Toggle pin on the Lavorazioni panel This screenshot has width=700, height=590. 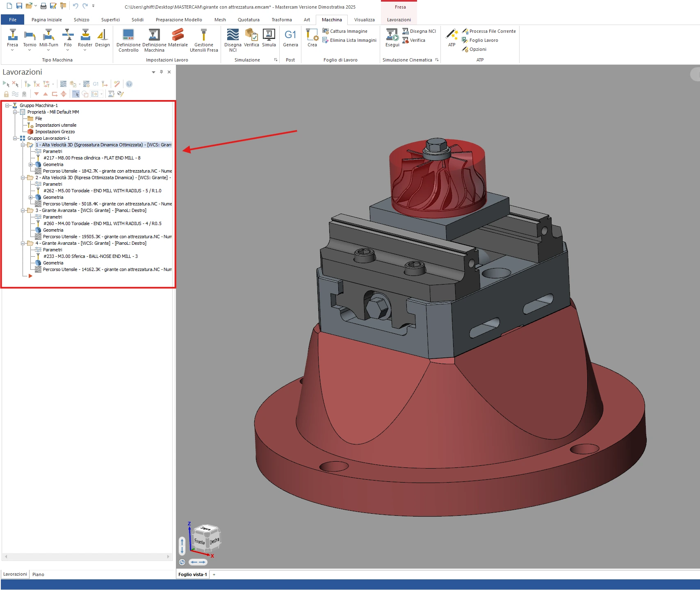(x=161, y=72)
